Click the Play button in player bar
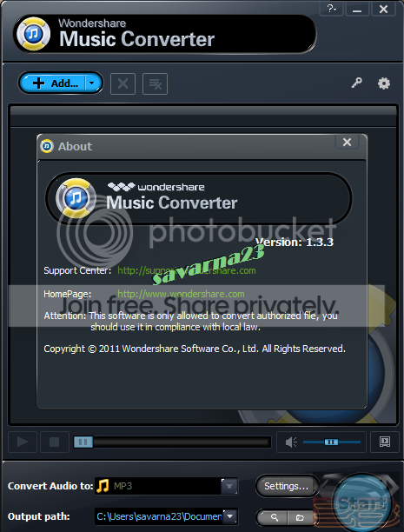 click(x=23, y=442)
